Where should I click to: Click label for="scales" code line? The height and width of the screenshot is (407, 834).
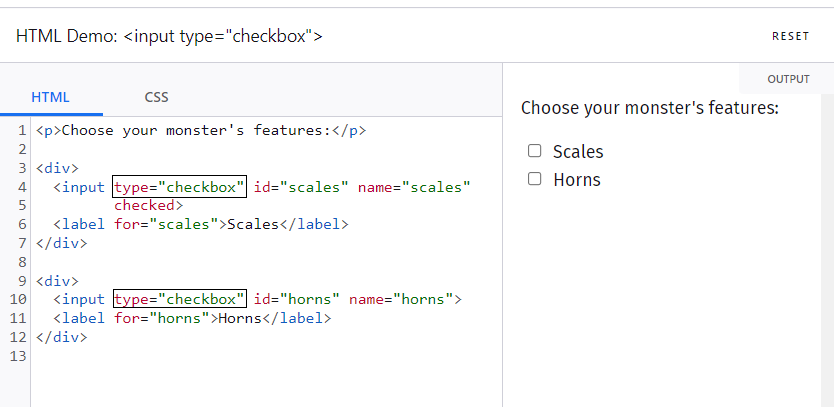(201, 225)
